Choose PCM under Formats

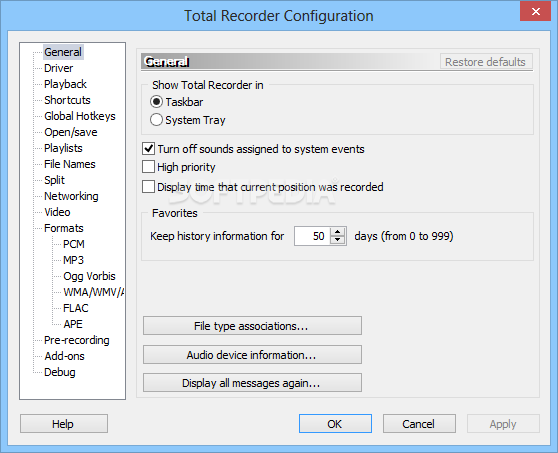[74, 244]
